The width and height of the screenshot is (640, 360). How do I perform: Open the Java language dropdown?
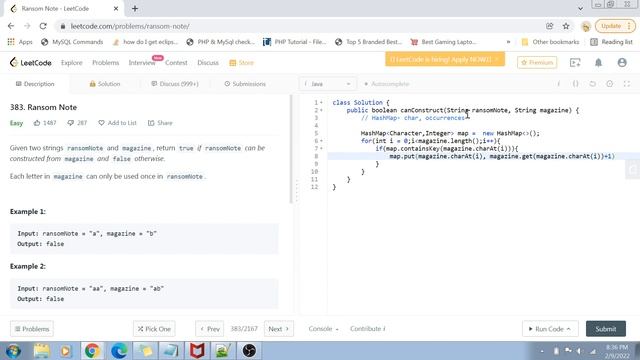tap(327, 84)
